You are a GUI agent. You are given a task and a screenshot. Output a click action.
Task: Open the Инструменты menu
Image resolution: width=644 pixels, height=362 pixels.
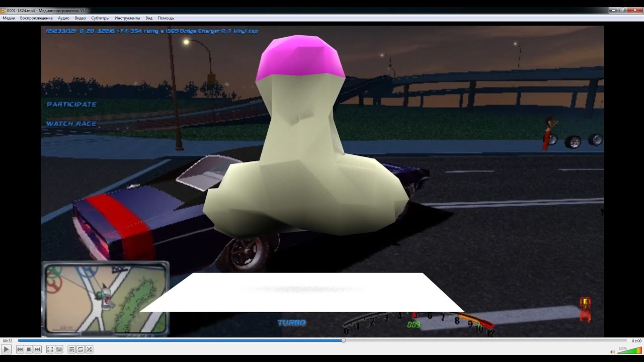(x=127, y=18)
